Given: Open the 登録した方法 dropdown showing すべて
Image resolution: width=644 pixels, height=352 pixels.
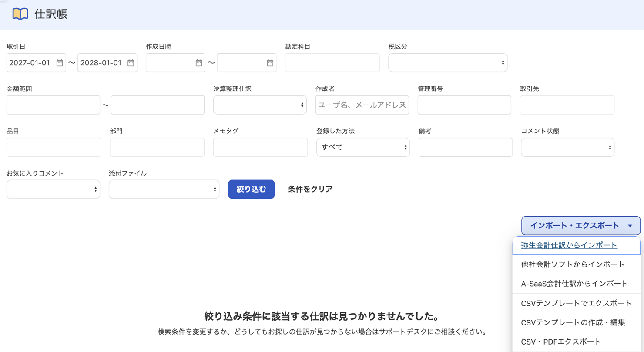Looking at the screenshot, I should (x=363, y=147).
